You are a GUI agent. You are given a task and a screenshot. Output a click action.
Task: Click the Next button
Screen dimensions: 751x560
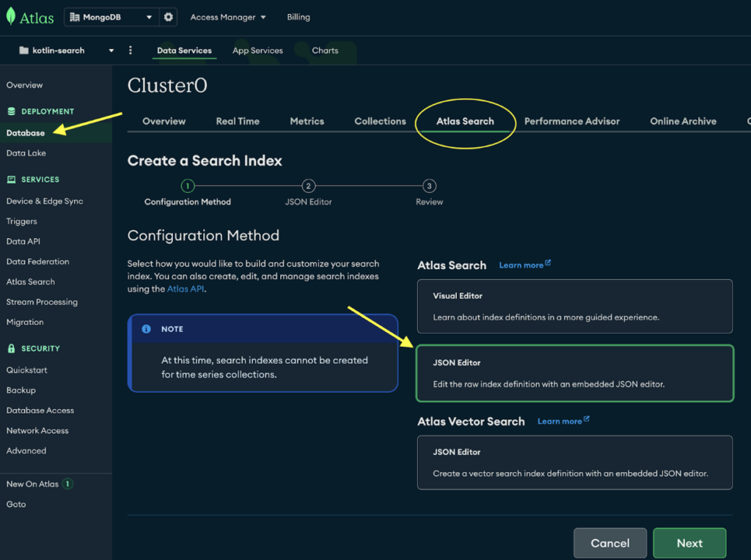(689, 543)
